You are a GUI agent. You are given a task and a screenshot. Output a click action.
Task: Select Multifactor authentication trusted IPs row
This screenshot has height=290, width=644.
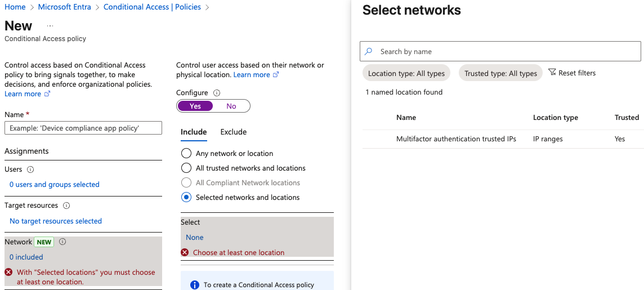click(x=503, y=139)
